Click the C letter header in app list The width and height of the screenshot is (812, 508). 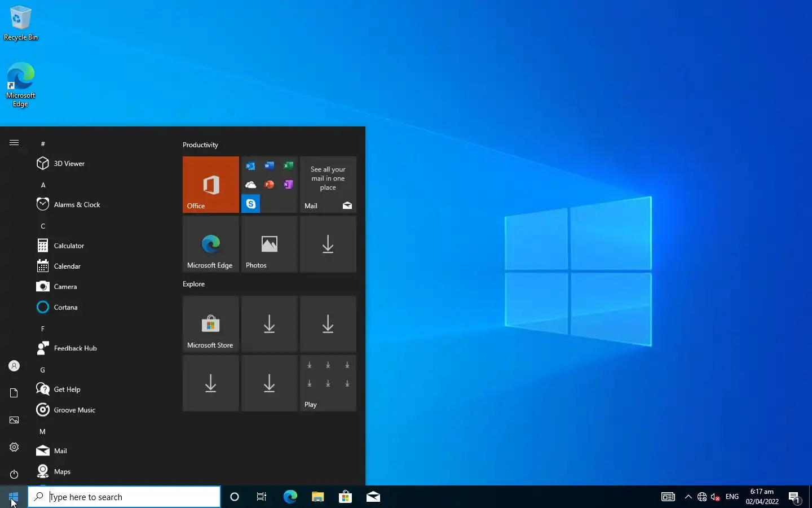click(x=43, y=226)
